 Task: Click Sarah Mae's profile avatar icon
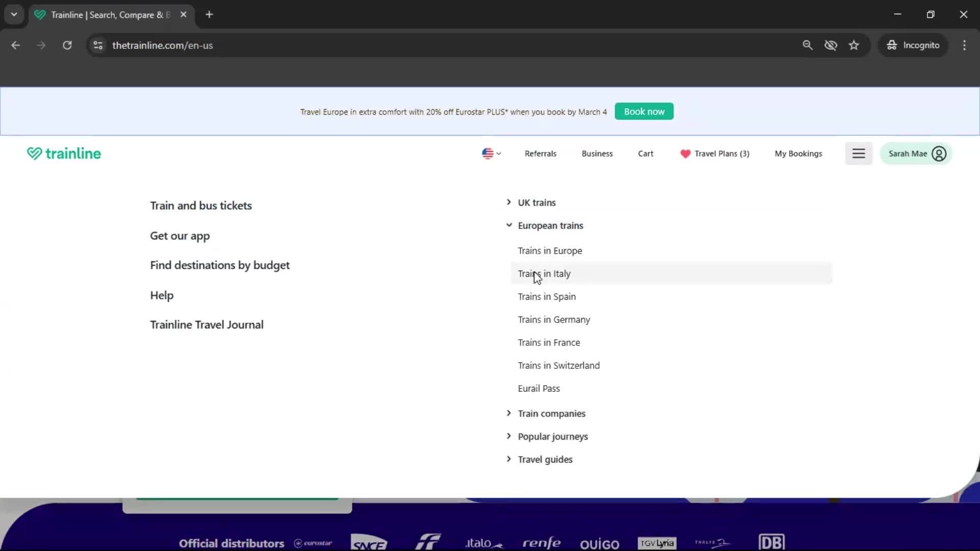pyautogui.click(x=939, y=154)
